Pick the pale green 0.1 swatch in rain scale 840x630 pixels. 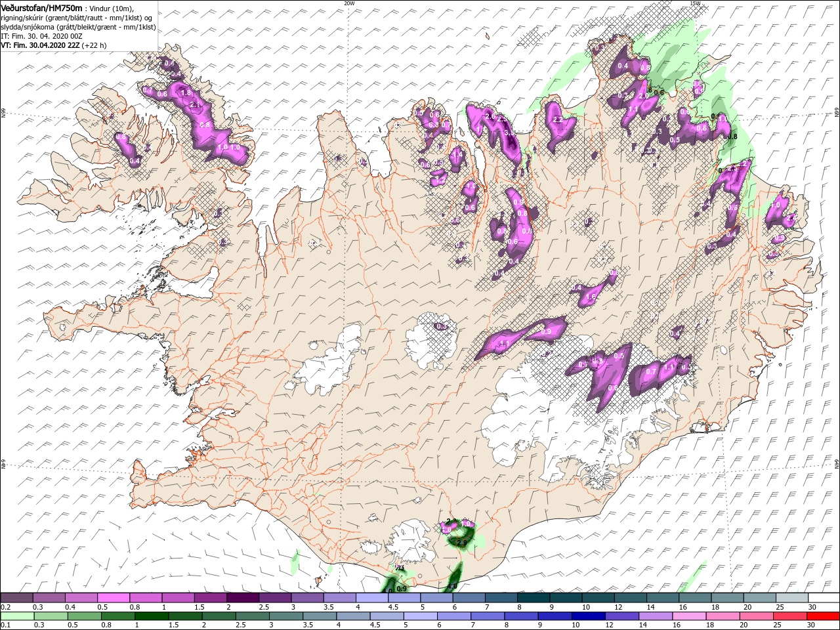click(16, 616)
